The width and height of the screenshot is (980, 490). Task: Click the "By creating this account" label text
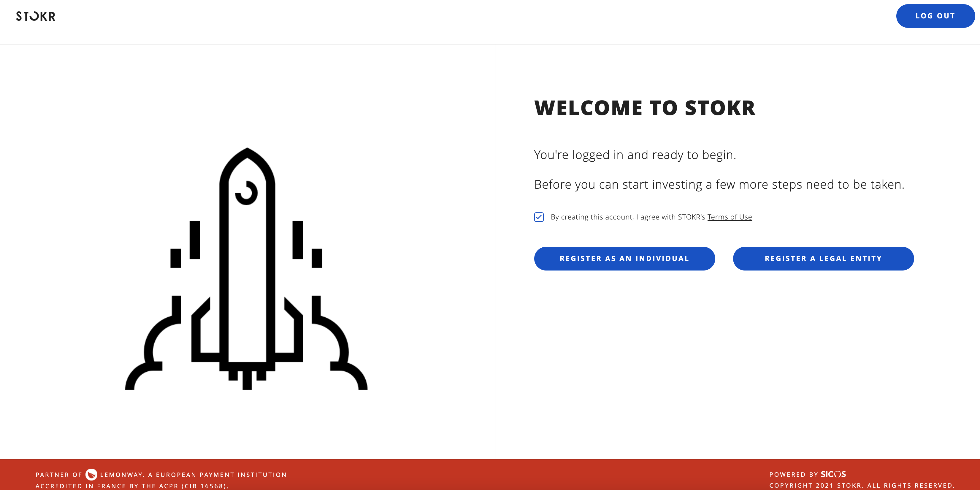628,217
